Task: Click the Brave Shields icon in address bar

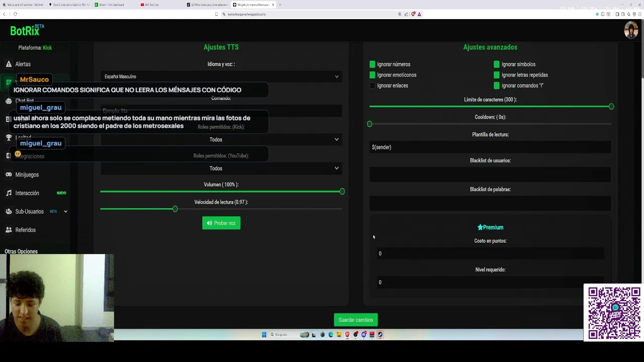Action: [x=413, y=14]
